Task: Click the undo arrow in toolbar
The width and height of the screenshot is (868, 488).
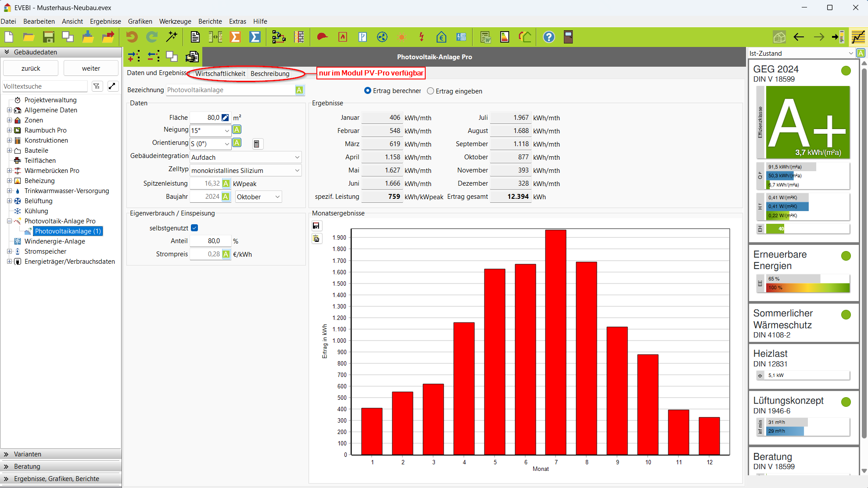Action: coord(132,37)
